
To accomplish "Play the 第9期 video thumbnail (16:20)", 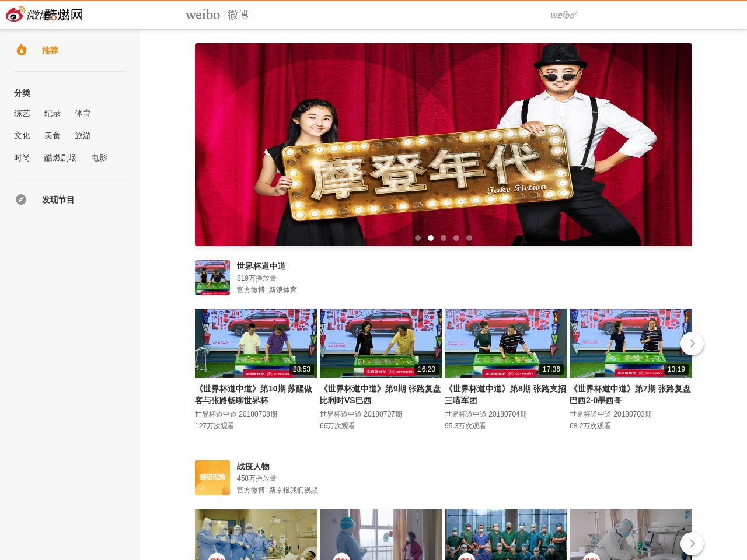I will tap(381, 344).
